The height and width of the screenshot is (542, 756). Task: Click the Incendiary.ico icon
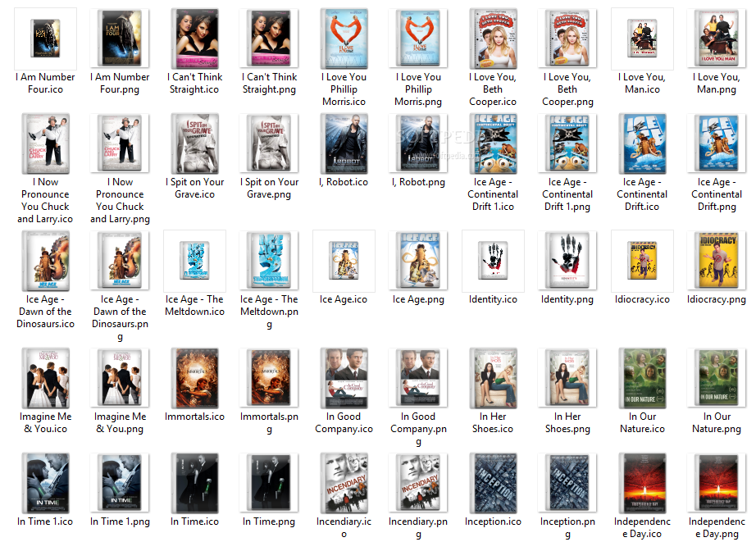[344, 483]
